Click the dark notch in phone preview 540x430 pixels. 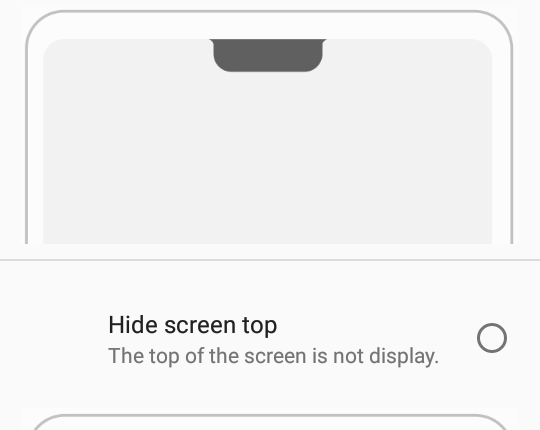click(x=268, y=55)
